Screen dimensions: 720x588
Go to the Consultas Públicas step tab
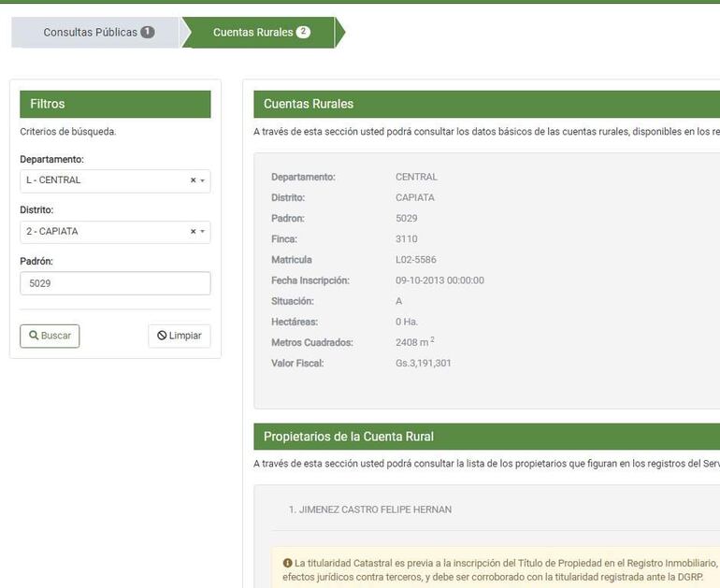[91, 33]
